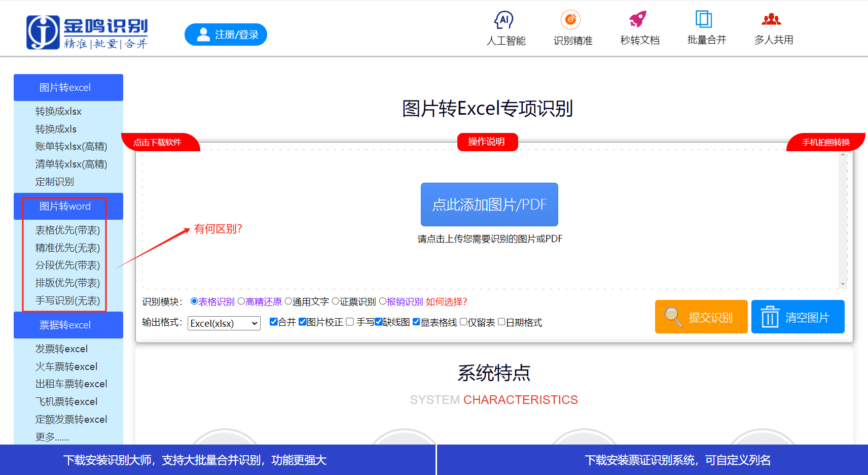Viewport: 868px width, 475px height.
Task: Open the 图片转word sidebar section
Action: (68, 206)
